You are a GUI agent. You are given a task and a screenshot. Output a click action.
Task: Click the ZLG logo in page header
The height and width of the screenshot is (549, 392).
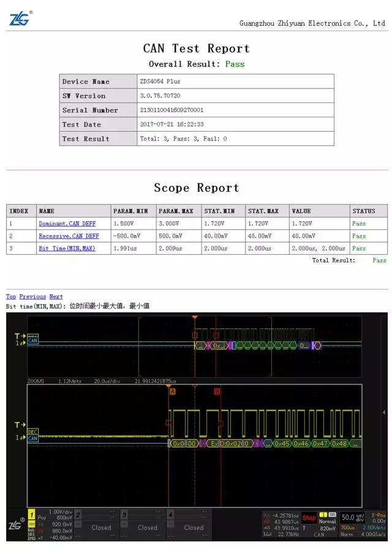point(20,18)
